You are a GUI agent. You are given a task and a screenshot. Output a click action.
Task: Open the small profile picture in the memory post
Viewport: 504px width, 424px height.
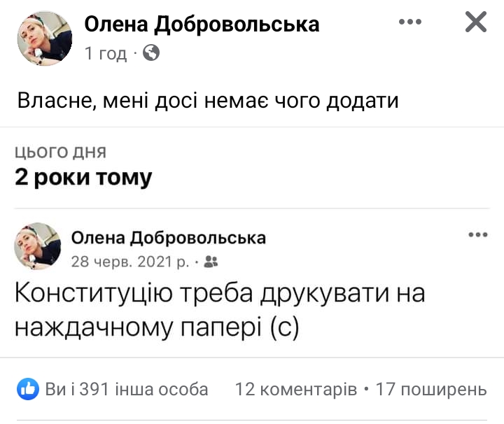38,246
